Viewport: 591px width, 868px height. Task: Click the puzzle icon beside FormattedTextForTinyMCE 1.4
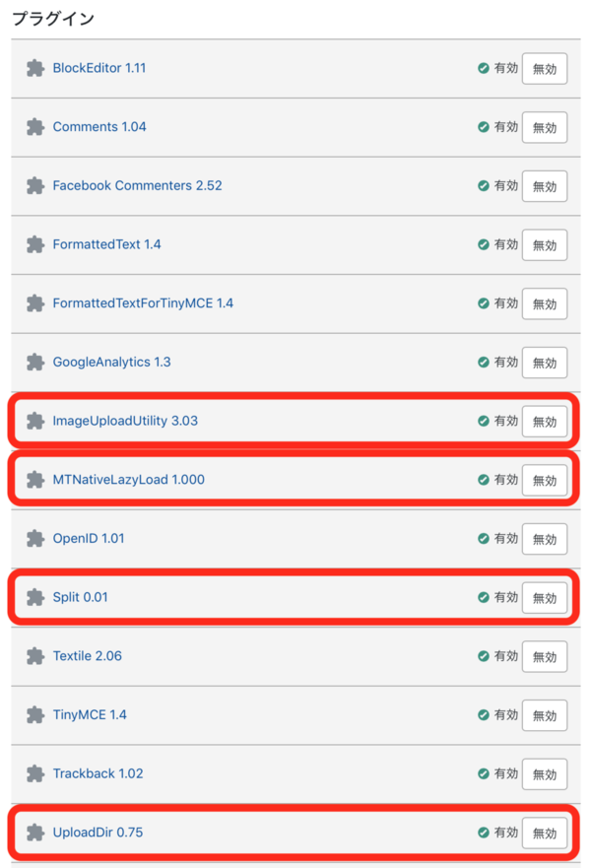click(35, 303)
